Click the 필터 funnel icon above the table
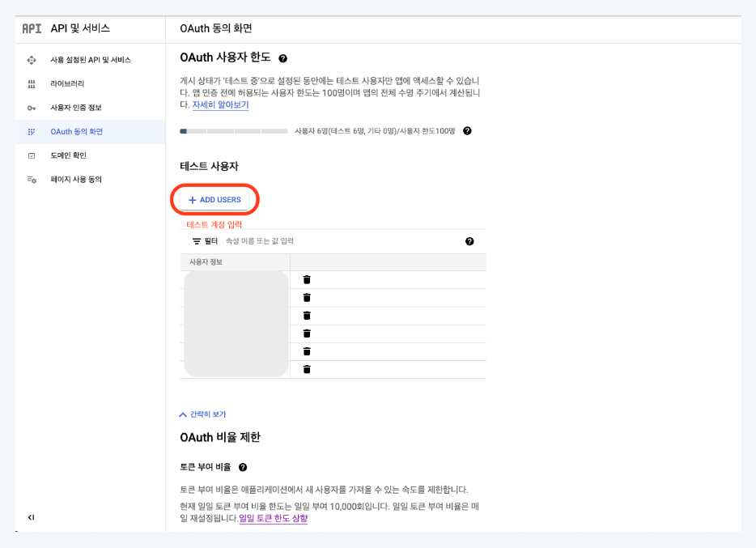Screen dimensions: 756x548 click(x=195, y=240)
